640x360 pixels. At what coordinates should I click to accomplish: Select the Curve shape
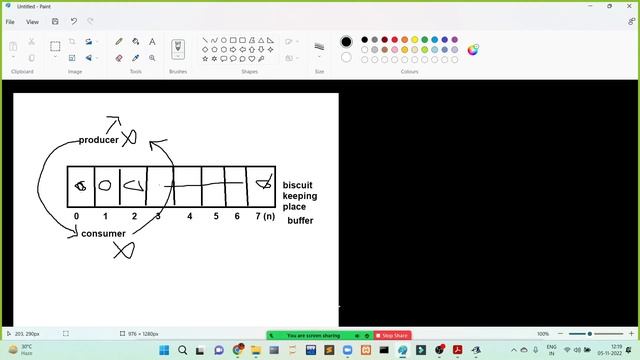(214, 40)
